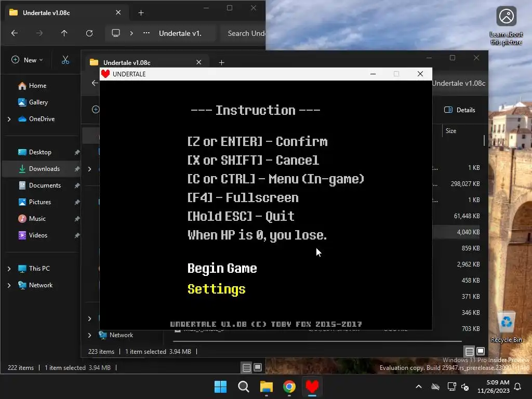Open the New dropdown in rear Explorer
The height and width of the screenshot is (399, 532).
pos(27,60)
